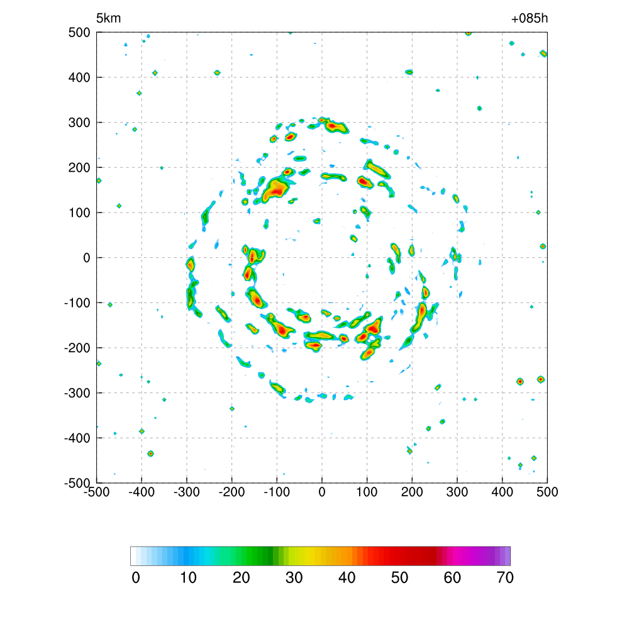Pick the colorbar label 0
Viewport: 644px width, 644px height.
click(x=136, y=578)
